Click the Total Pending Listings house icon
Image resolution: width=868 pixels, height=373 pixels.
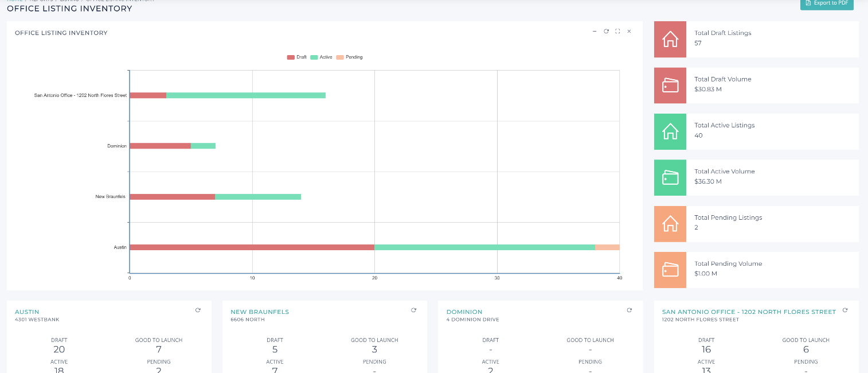point(670,224)
